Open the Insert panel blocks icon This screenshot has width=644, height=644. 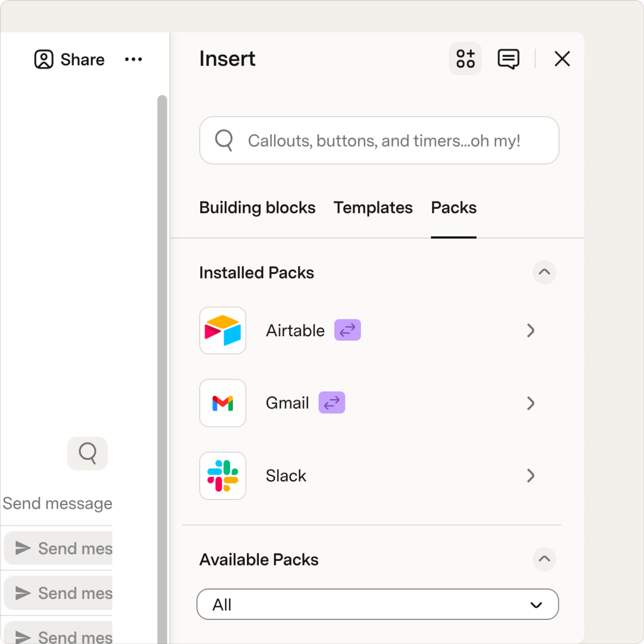[465, 59]
